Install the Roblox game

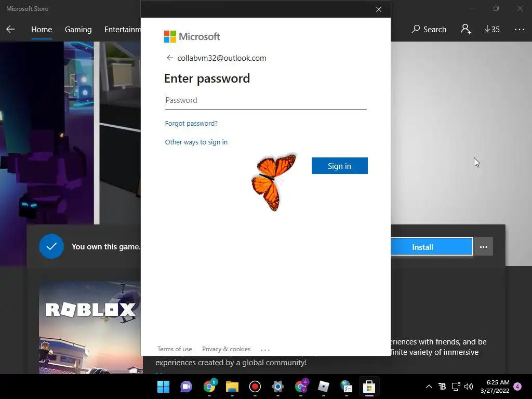432,247
